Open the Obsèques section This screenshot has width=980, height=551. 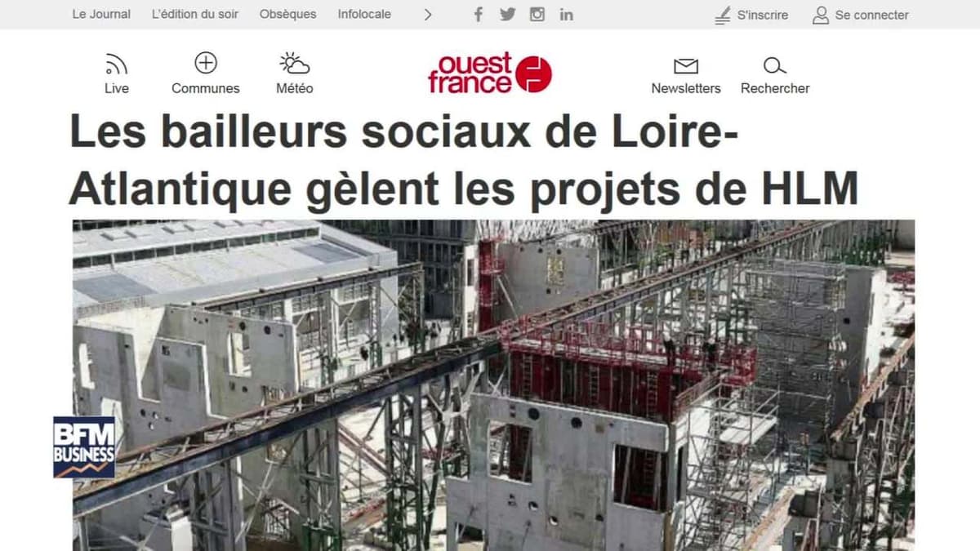tap(287, 15)
